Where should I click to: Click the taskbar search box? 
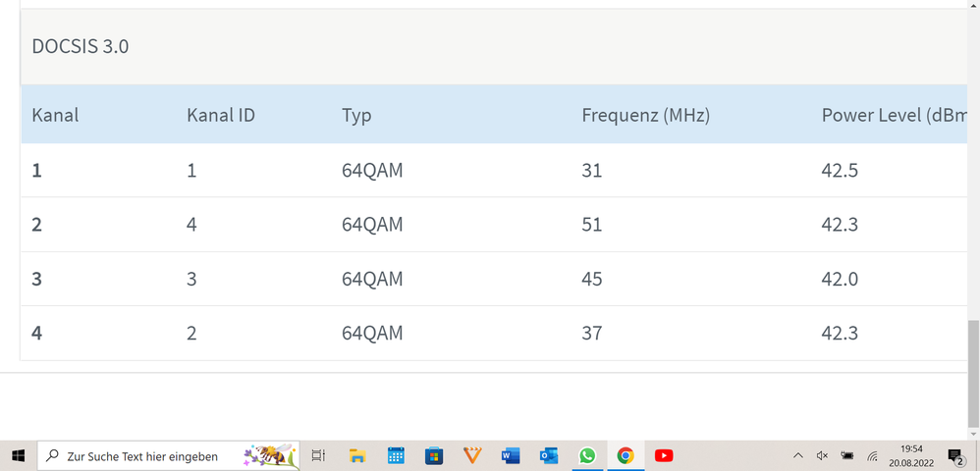coord(168,456)
